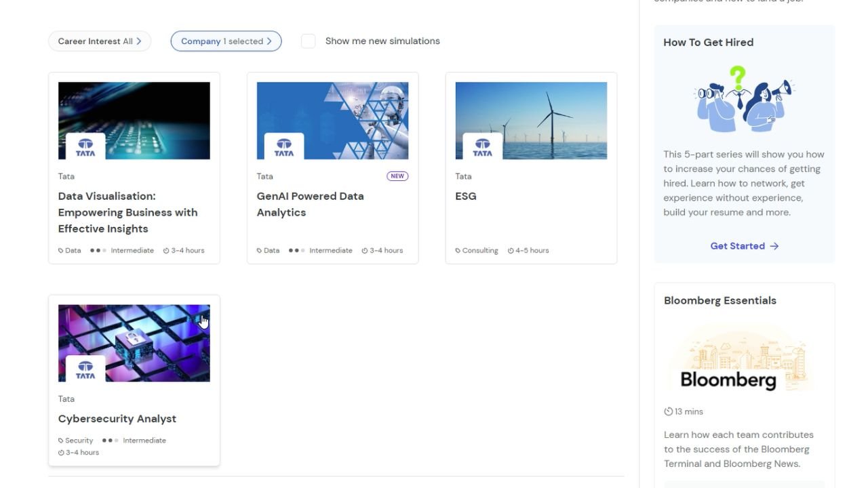Click the Tata logo on GenAI card
868x488 pixels.
pos(284,147)
